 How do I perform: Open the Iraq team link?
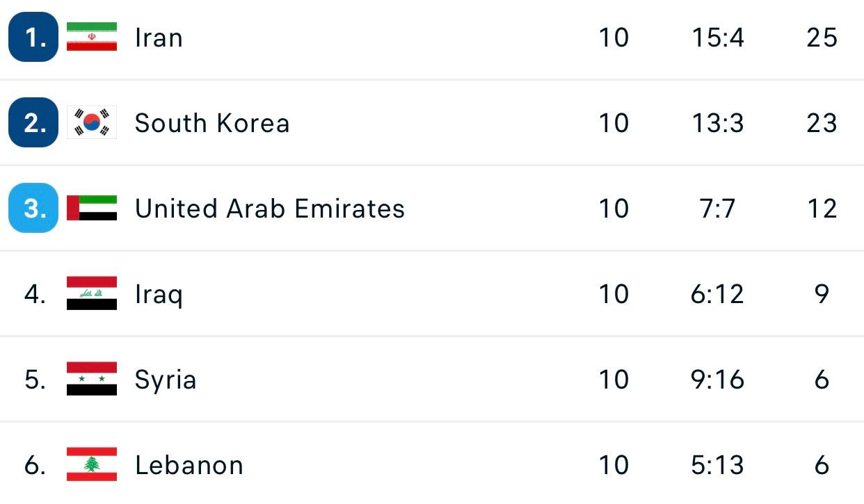click(159, 295)
